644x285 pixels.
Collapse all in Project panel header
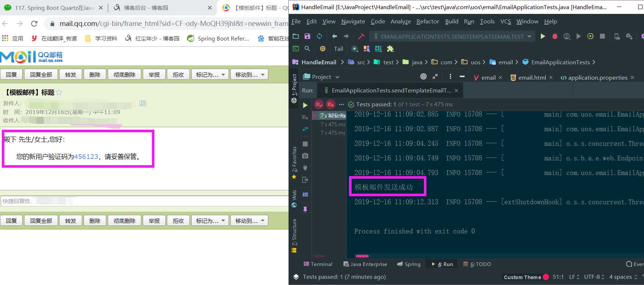[435, 76]
